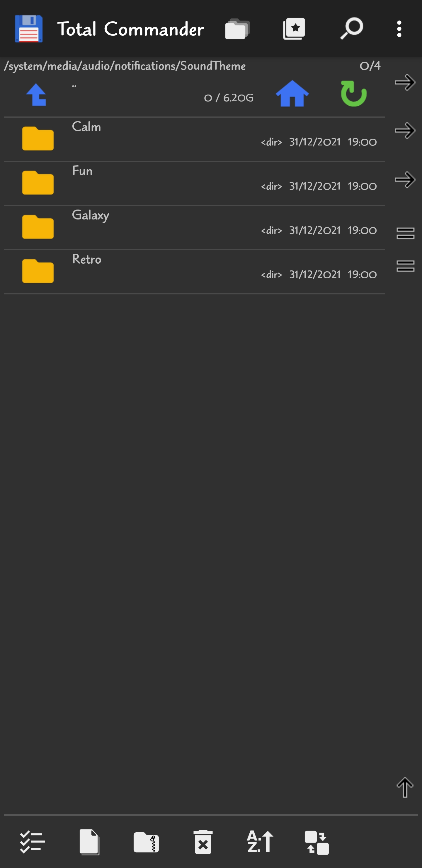Select the Retro folder icon
The height and width of the screenshot is (868, 422).
click(38, 271)
